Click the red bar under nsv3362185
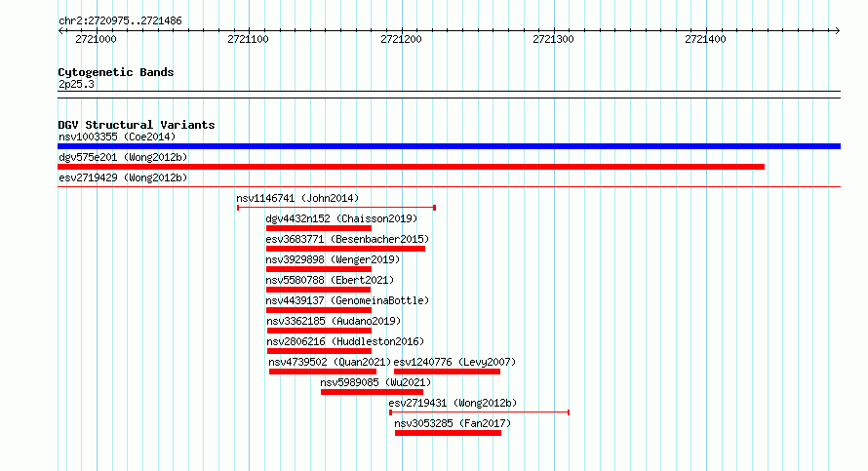Image resolution: width=868 pixels, height=471 pixels. pyautogui.click(x=319, y=331)
